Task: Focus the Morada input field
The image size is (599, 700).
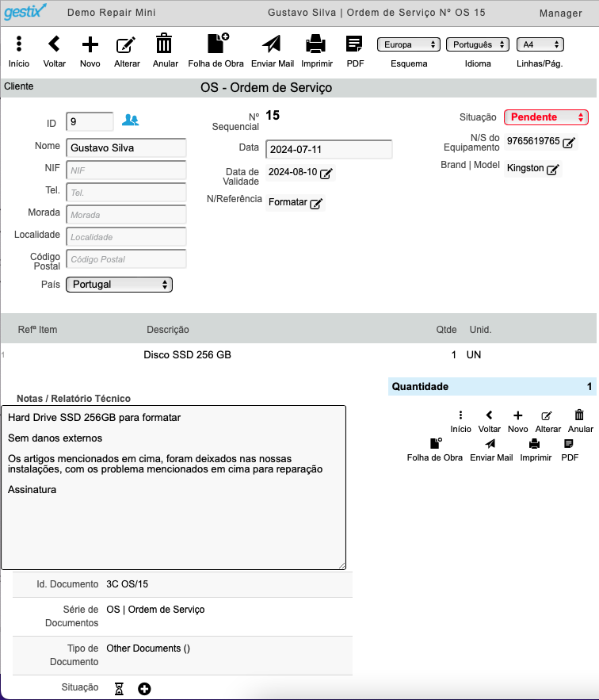Action: (x=126, y=215)
